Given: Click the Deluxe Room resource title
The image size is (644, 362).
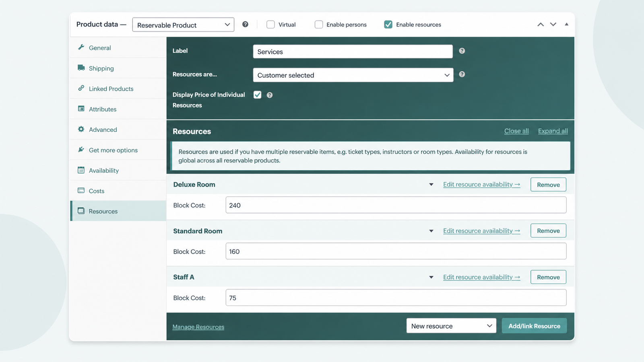Looking at the screenshot, I should click(x=194, y=185).
